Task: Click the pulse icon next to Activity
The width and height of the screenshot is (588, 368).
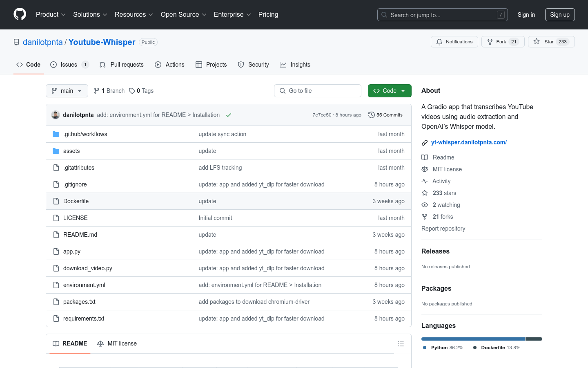Action: coord(425,181)
